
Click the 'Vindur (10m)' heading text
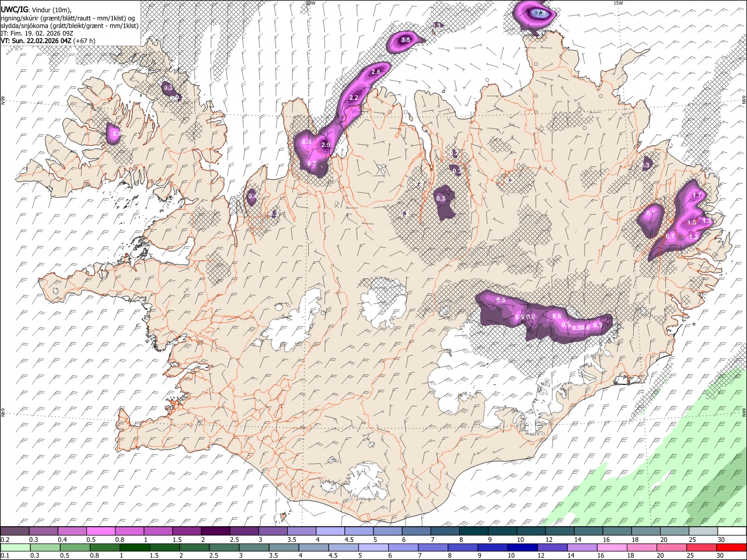(51, 9)
